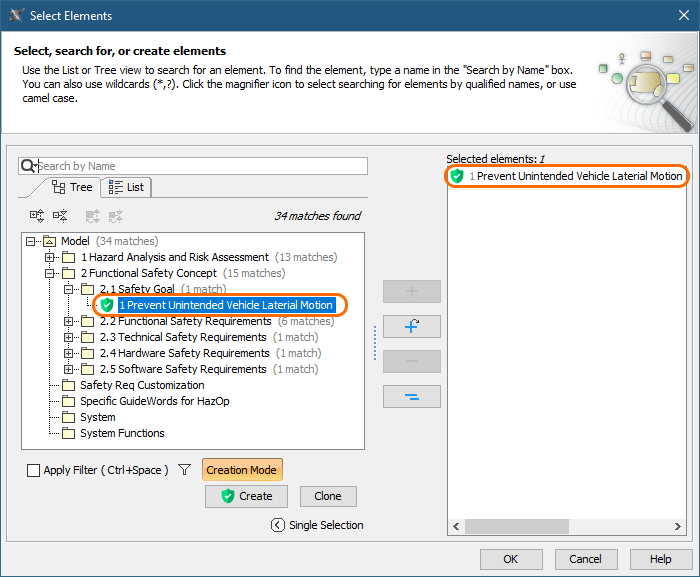Collapse the 2.1 Safety Goal node
700x577 pixels.
pyautogui.click(x=68, y=289)
